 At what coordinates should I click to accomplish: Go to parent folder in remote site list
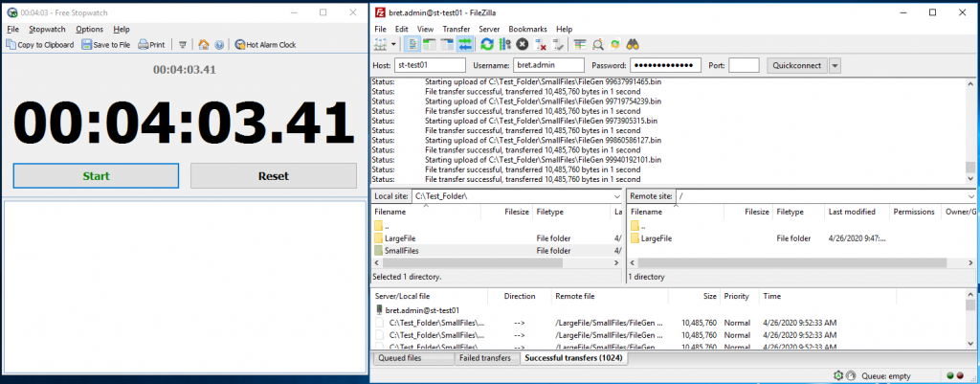(x=637, y=226)
